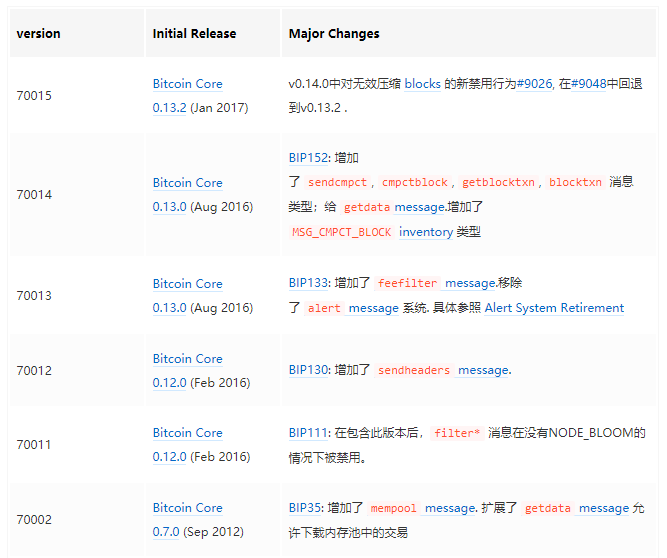Image resolution: width=667 pixels, height=558 pixels.
Task: Click the alert message link
Action: pos(352,308)
